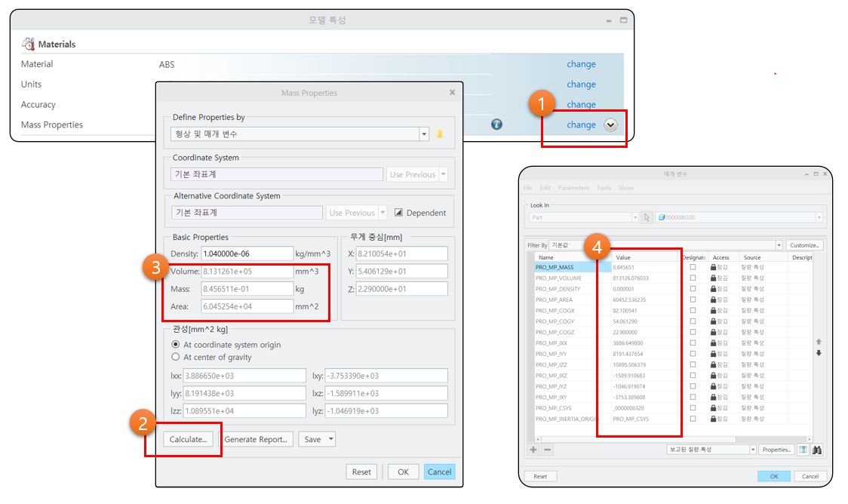Viewport: 848px width, 504px height.
Task: Click change link for Mass Properties
Action: (581, 125)
